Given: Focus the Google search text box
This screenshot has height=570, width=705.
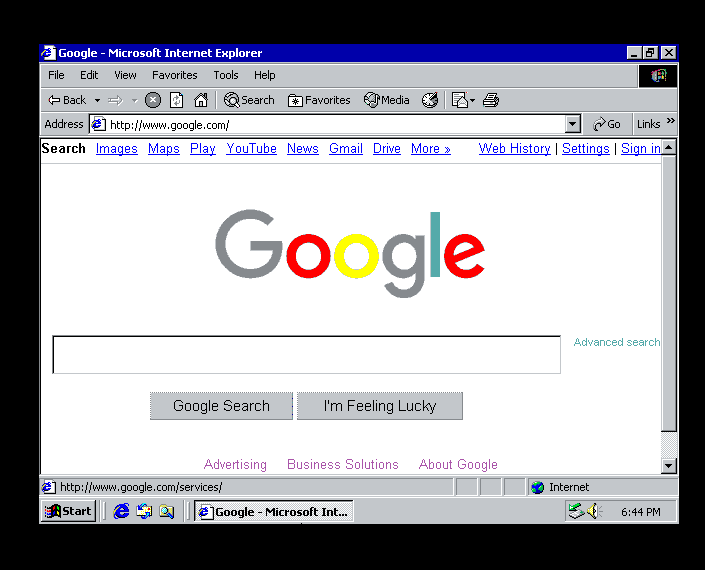Looking at the screenshot, I should click(307, 355).
